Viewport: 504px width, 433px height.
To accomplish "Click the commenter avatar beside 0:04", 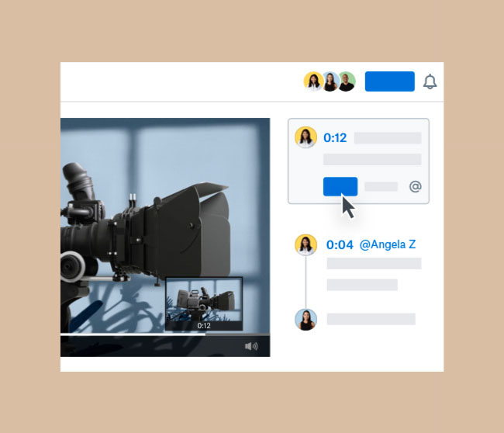I will (x=306, y=244).
